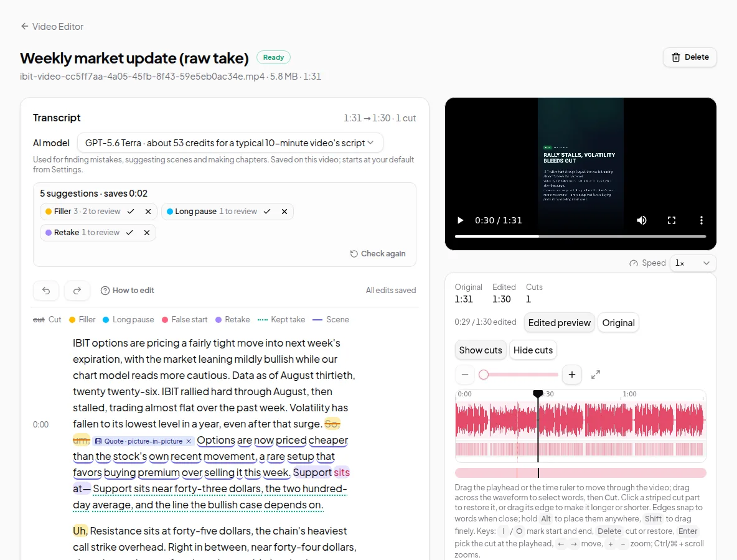Click the struck-through filler 'um,'
The image size is (737, 560).
coord(81,440)
